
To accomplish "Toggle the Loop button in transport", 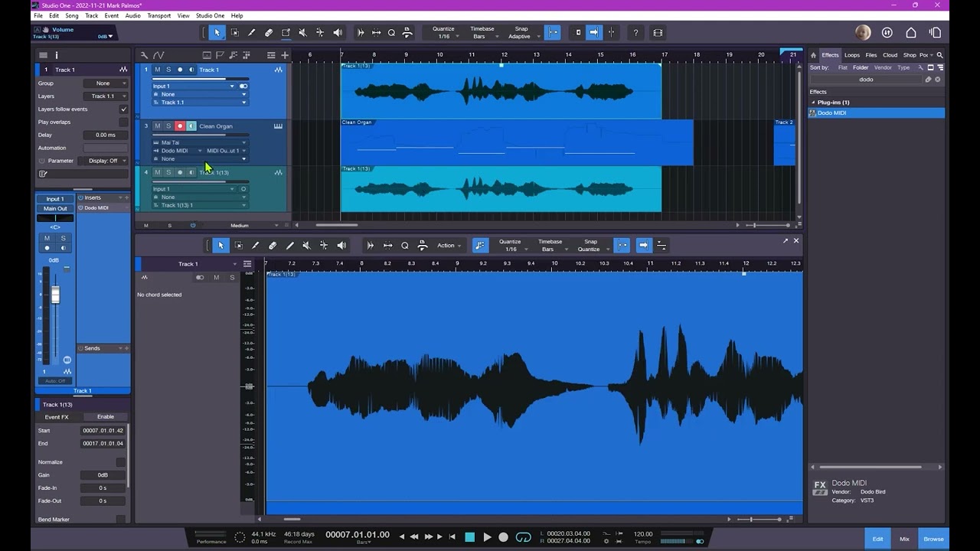I will (x=524, y=537).
